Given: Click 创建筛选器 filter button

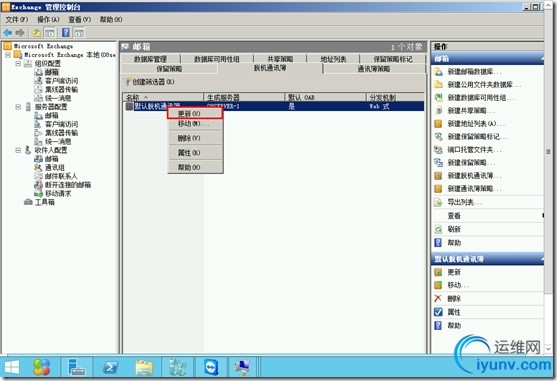Looking at the screenshot, I should pyautogui.click(x=149, y=82).
